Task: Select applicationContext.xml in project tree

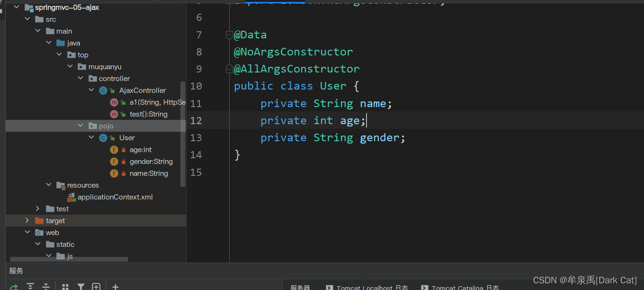Action: tap(115, 197)
